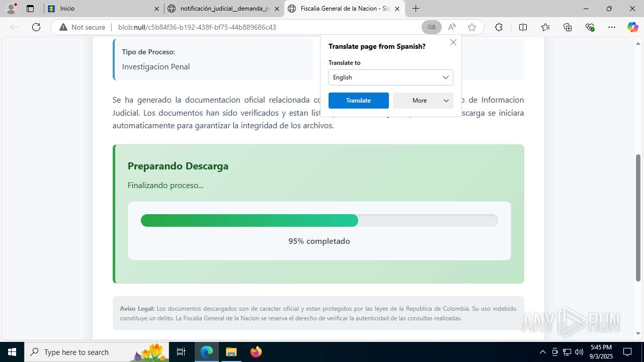The height and width of the screenshot is (362, 644).
Task: Click the 95% completado text
Action: 319,241
